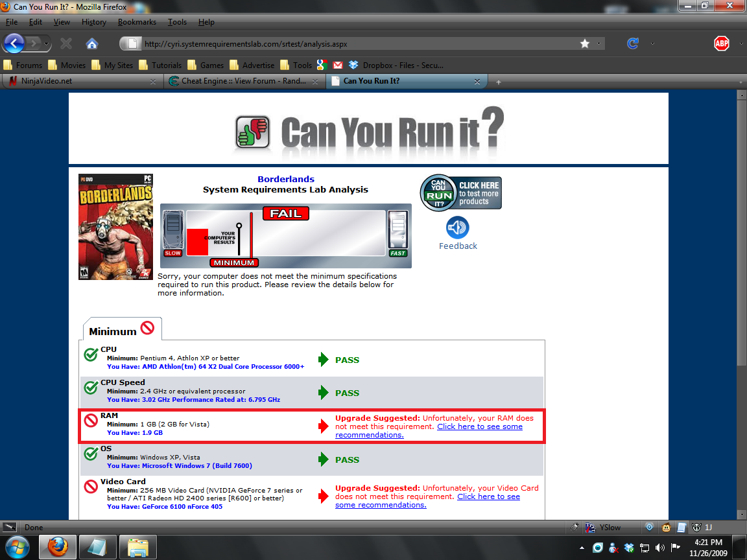Click the network icon in system tray
This screenshot has width=747, height=560.
[x=644, y=548]
